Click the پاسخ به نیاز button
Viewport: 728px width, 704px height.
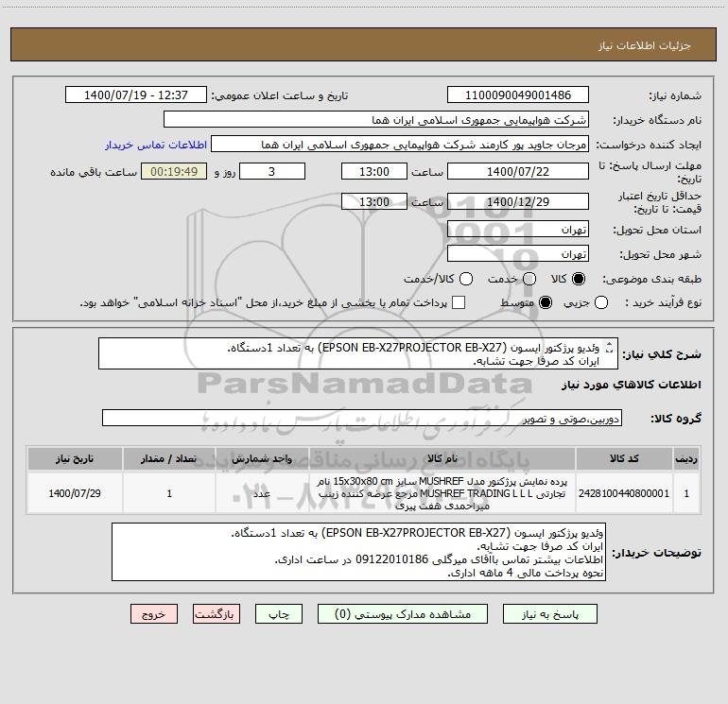tap(549, 614)
